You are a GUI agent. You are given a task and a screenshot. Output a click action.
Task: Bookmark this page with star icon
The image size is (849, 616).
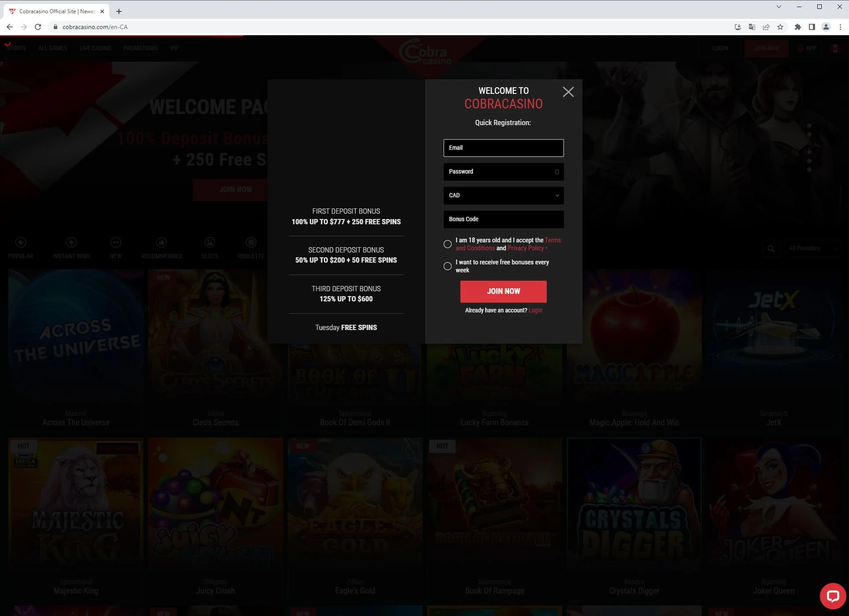coord(780,27)
